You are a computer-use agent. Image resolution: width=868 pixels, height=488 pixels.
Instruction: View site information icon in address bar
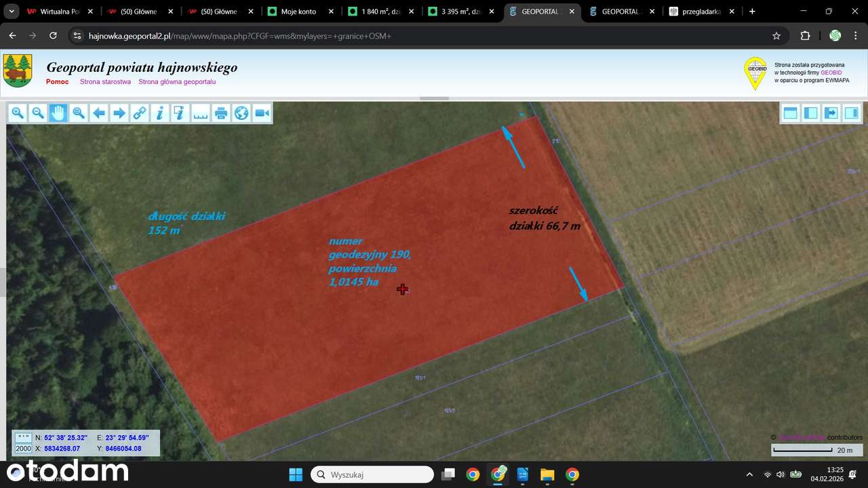coord(77,36)
